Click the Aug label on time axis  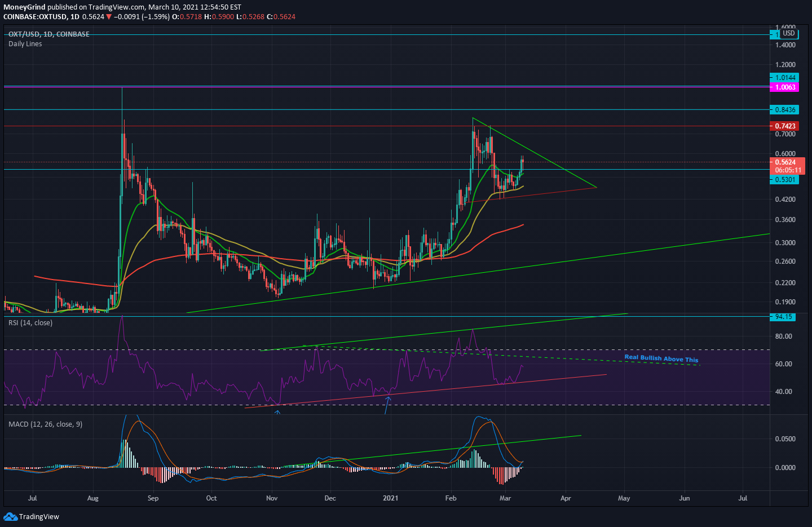(x=93, y=498)
